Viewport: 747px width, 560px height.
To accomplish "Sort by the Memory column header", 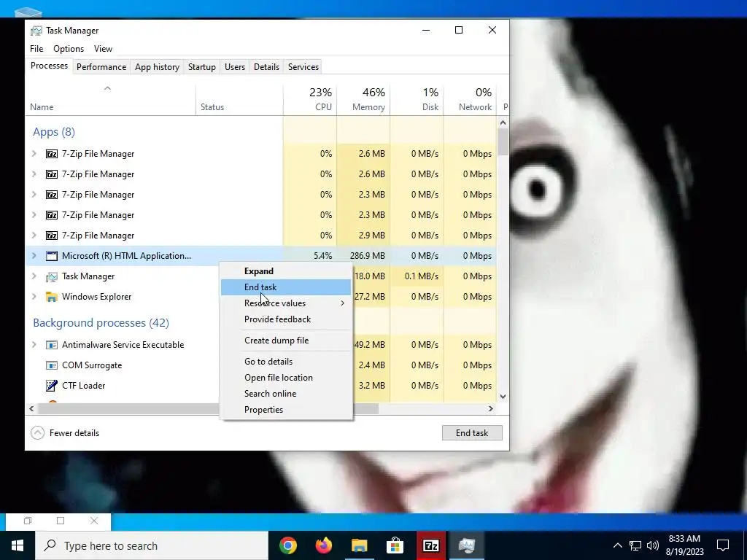I will [x=363, y=99].
